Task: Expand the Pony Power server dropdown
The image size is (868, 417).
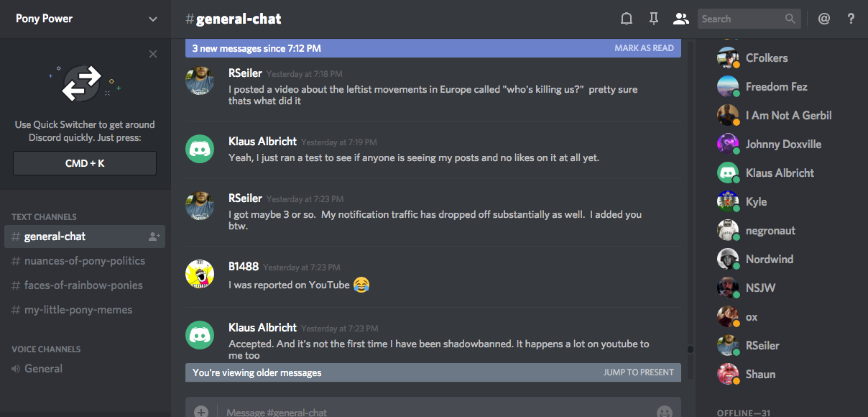Action: pos(153,19)
